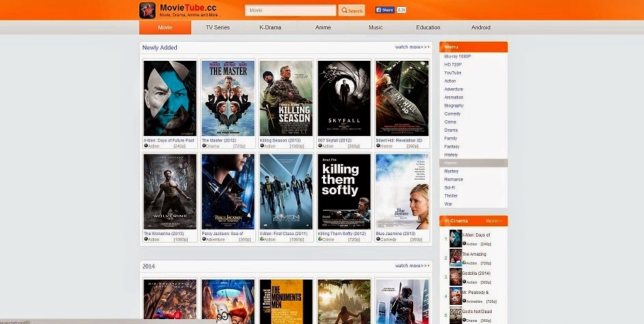Click Godzilla thumbnail in In Cinema list

[x=456, y=277]
